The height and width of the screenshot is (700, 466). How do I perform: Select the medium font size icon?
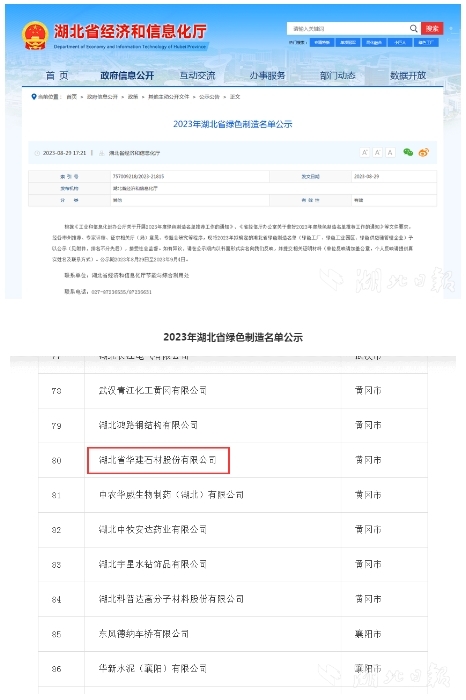(x=378, y=153)
